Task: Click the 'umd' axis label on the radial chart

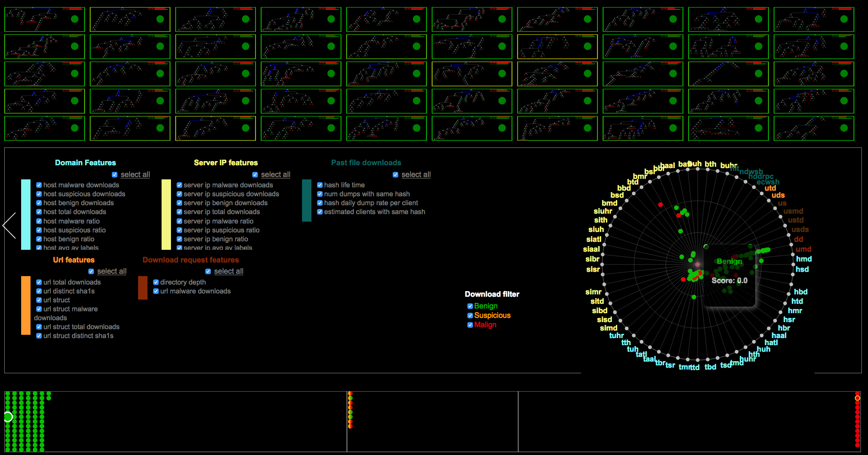Action: coord(803,249)
